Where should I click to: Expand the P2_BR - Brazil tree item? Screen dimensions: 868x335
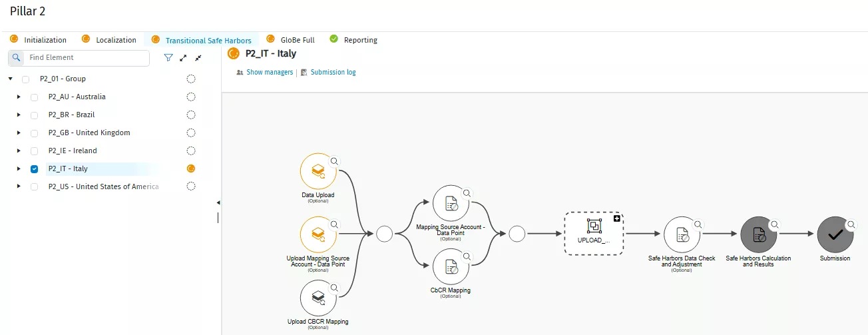pos(19,115)
